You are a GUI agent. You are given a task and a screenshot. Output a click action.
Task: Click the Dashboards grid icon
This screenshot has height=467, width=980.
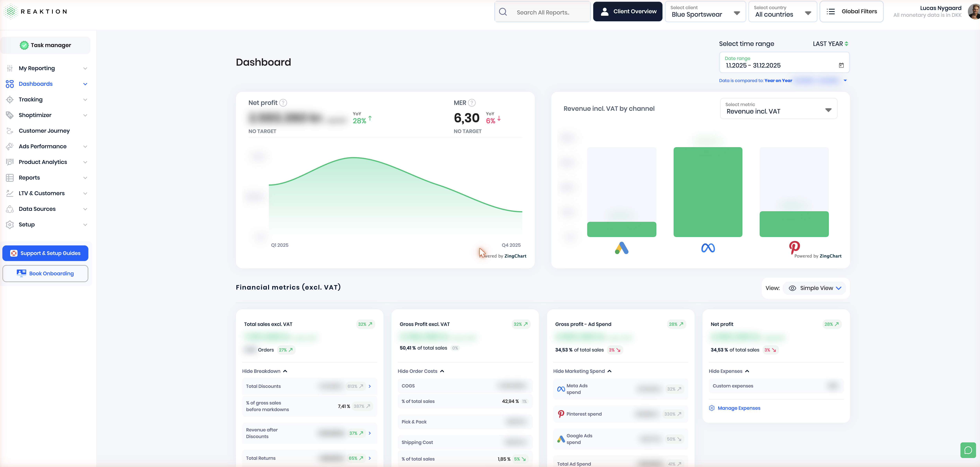(10, 84)
